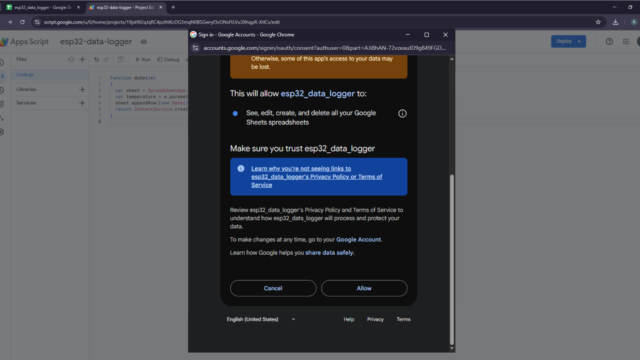
Task: Maximize the Sign in popup window
Action: 427,35
